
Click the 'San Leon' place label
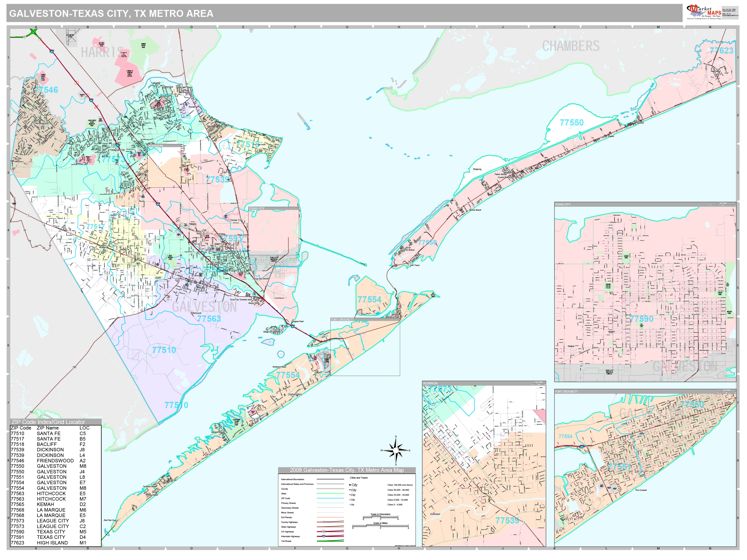pyautogui.click(x=261, y=145)
